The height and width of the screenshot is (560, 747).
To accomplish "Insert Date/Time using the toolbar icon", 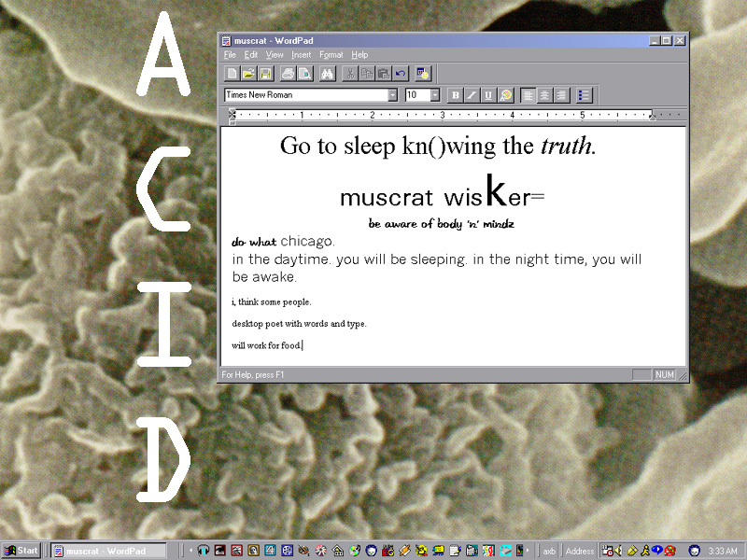I will [x=423, y=74].
